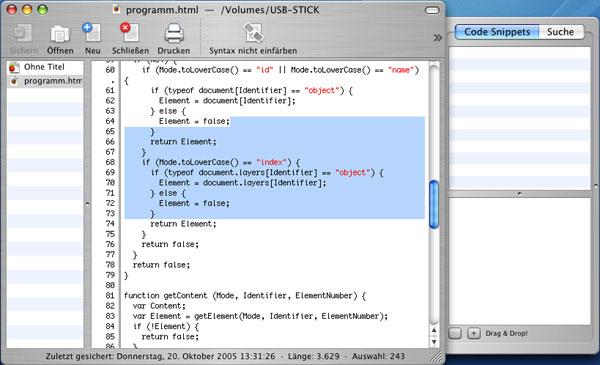Click the programm.html file icon
Screen dimensions: 600x365
click(14, 81)
